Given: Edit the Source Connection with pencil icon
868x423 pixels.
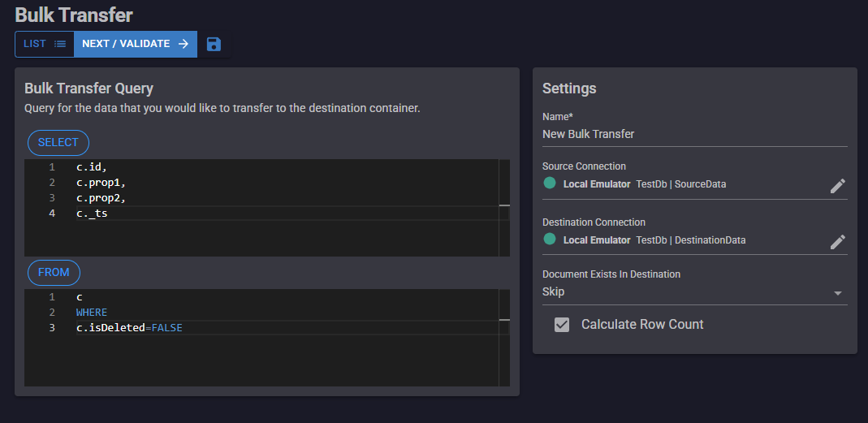Looking at the screenshot, I should (837, 186).
